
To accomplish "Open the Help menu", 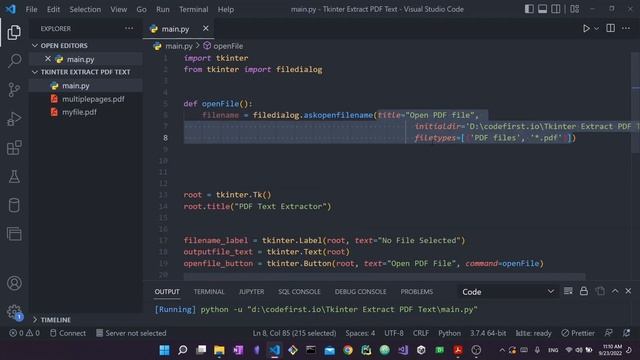I will pos(226,9).
